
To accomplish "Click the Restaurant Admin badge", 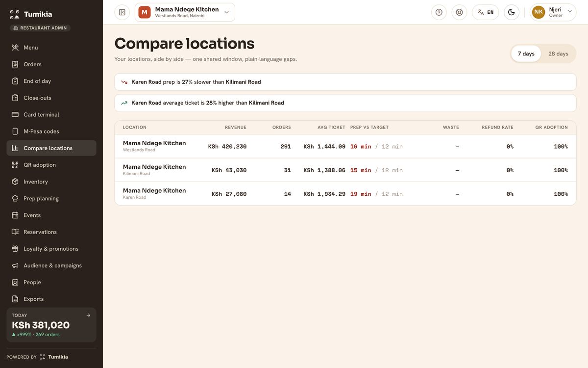I will [40, 28].
